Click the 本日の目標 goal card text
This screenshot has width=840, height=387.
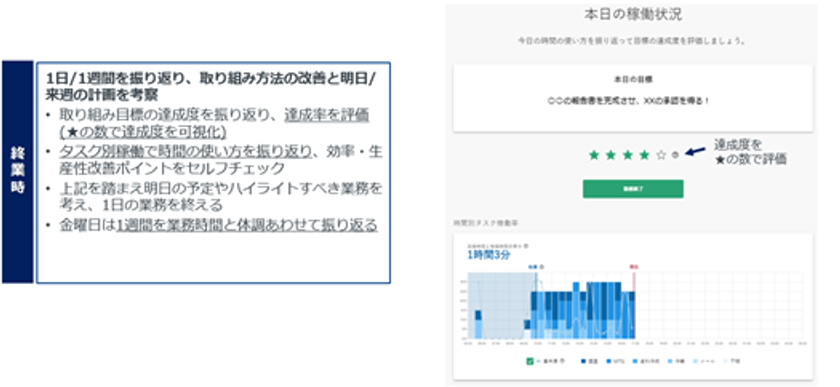click(x=633, y=79)
